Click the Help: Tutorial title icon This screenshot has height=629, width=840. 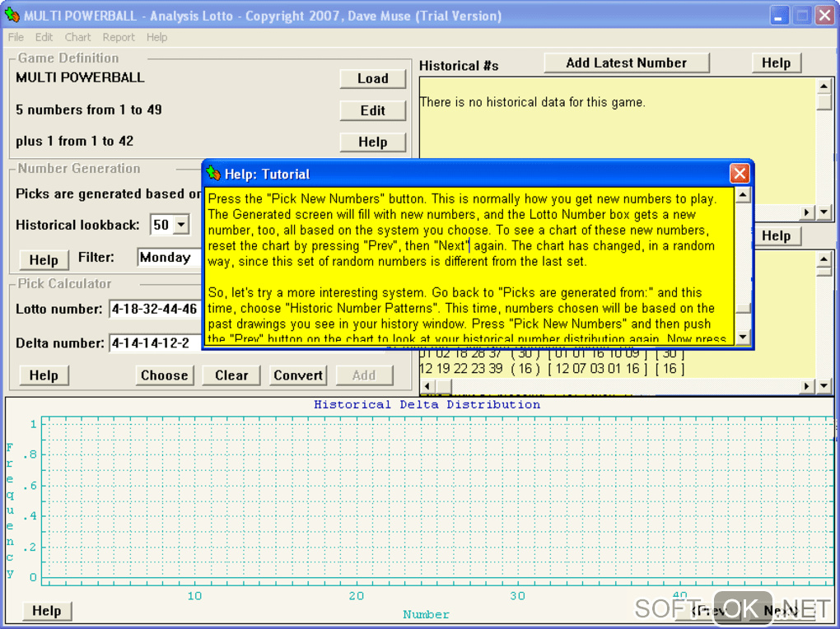[x=213, y=173]
